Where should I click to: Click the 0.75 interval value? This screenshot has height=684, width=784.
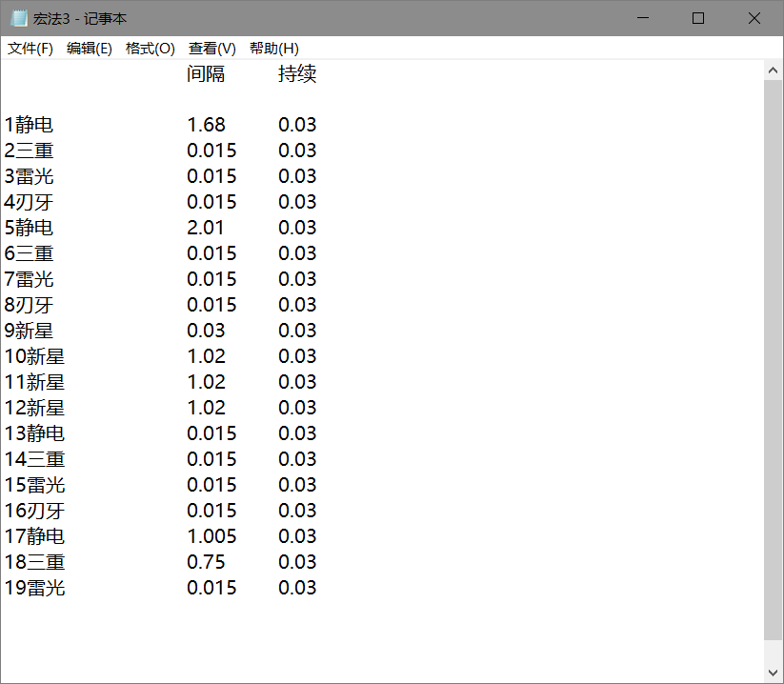pyautogui.click(x=206, y=562)
